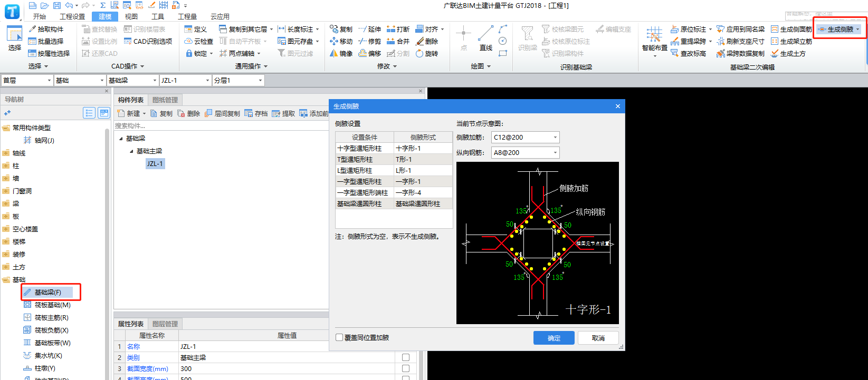Click the 定义 define tool
This screenshot has height=380, width=868.
pos(196,29)
